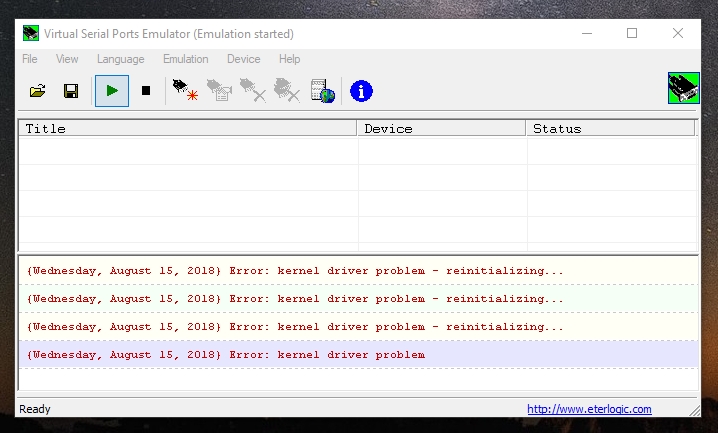The image size is (718, 433).
Task: Open the Language menu
Action: pos(120,59)
